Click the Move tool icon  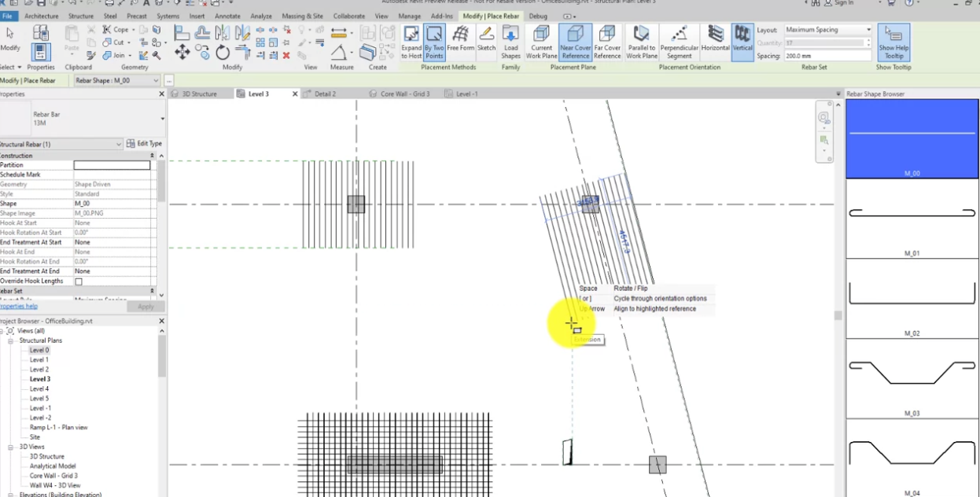click(182, 53)
